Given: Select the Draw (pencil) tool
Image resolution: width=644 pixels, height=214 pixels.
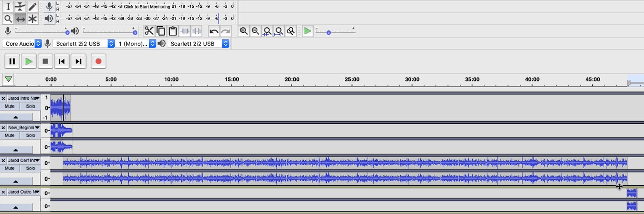Looking at the screenshot, I should (32, 6).
